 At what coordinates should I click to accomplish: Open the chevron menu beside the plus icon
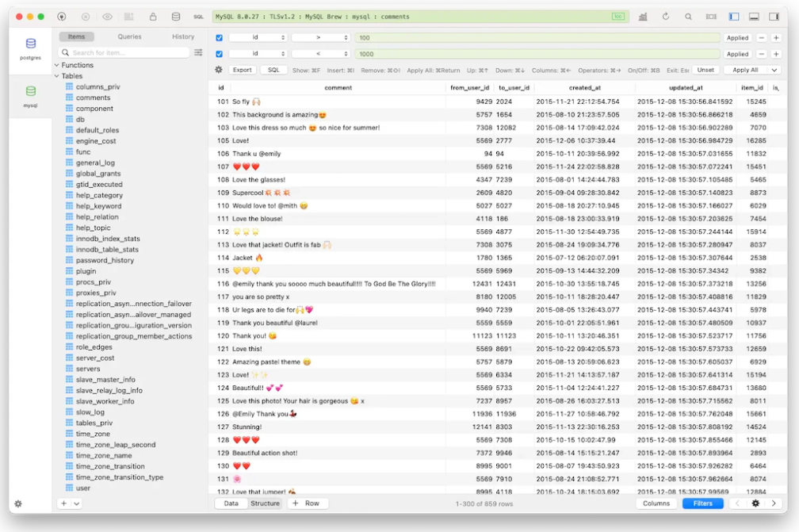(x=76, y=503)
